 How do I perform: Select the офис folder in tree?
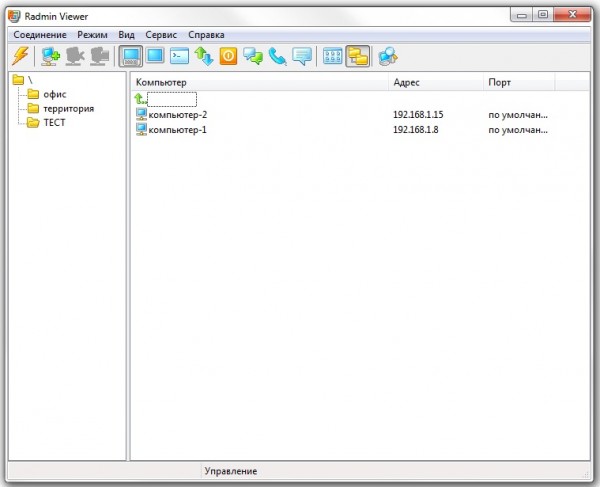point(47,94)
